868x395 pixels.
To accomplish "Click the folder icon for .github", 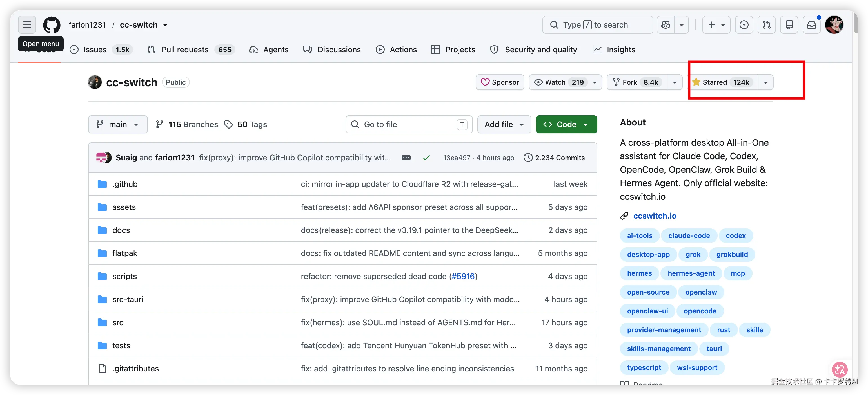I will [102, 184].
